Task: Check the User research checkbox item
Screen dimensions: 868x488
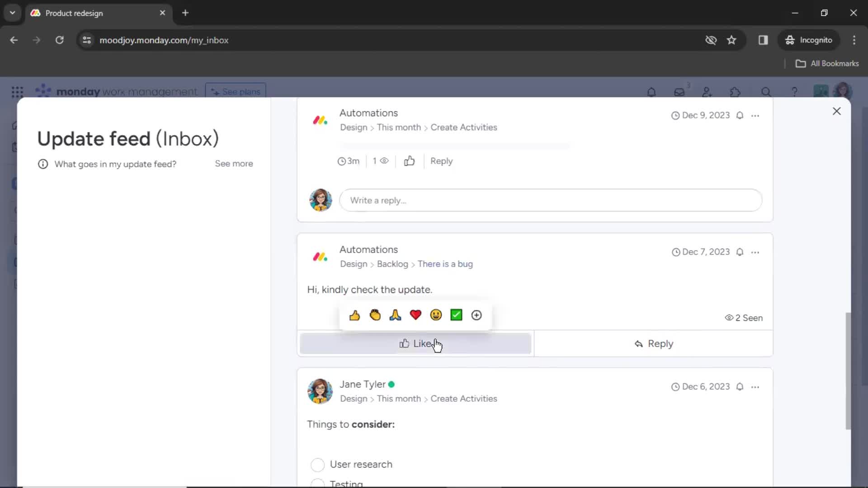Action: tap(317, 464)
